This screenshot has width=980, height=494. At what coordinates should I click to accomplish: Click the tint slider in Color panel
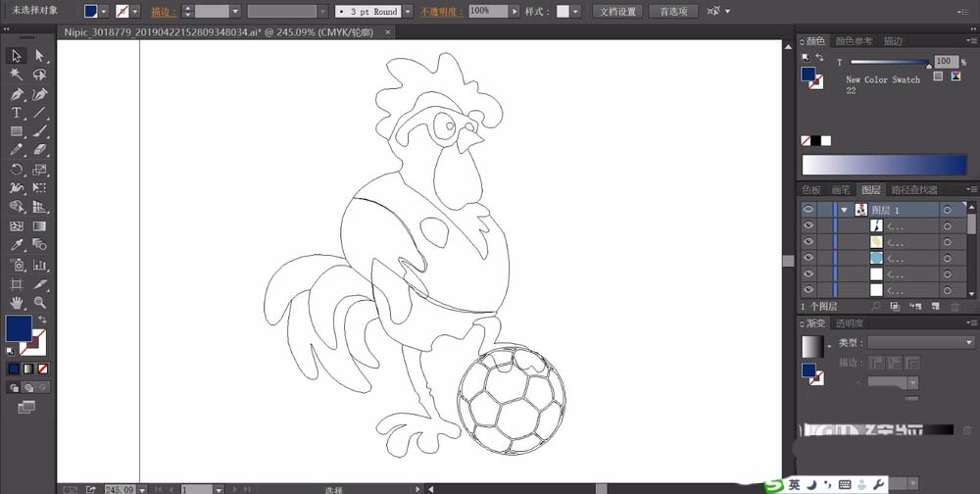click(x=890, y=62)
